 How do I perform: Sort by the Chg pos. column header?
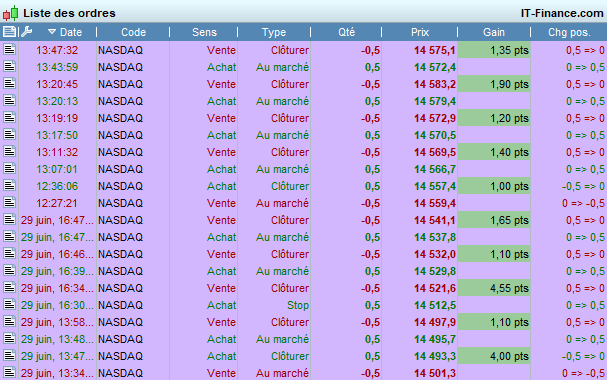click(x=569, y=33)
